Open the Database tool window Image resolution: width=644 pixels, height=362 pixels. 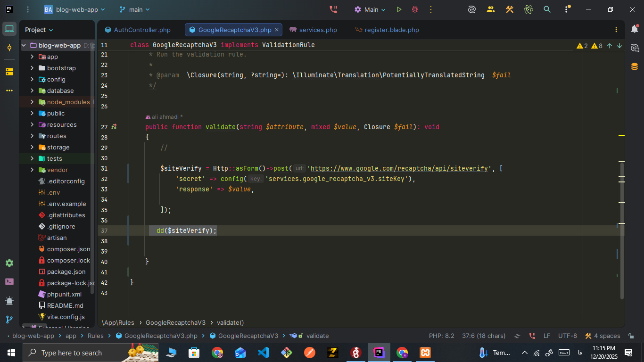coord(635,66)
